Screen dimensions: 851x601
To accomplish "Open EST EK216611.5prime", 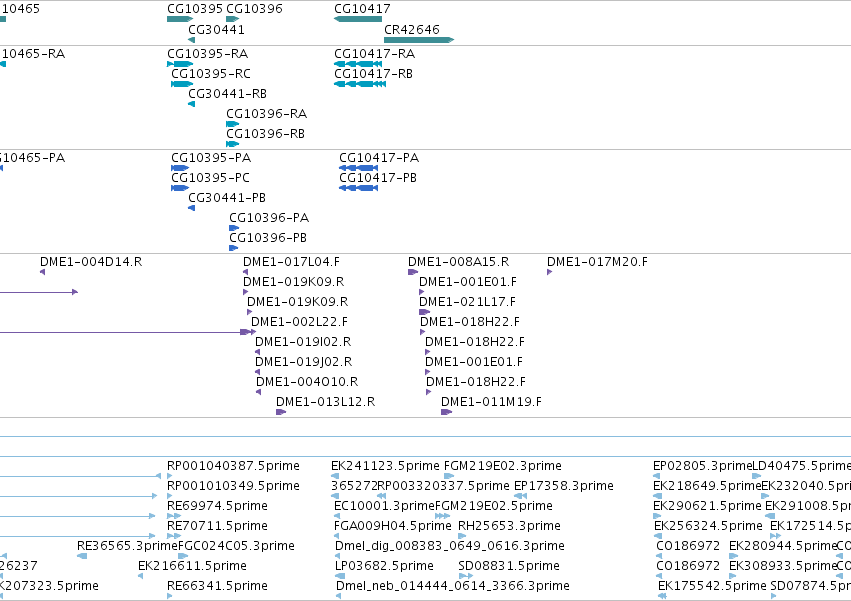I will [192, 566].
